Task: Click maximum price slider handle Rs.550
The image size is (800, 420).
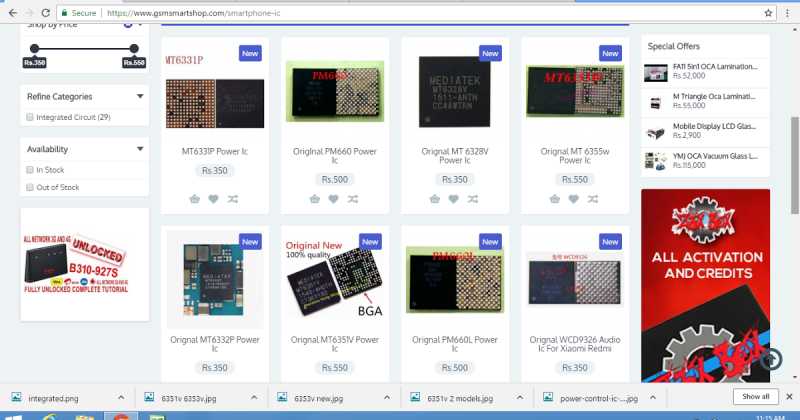Action: pyautogui.click(x=134, y=48)
